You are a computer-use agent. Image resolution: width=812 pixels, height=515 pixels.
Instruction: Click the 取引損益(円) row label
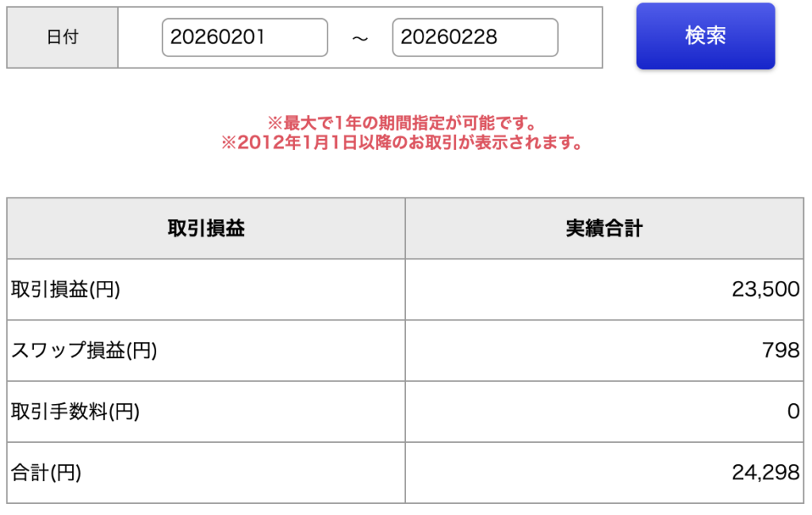coord(66,290)
